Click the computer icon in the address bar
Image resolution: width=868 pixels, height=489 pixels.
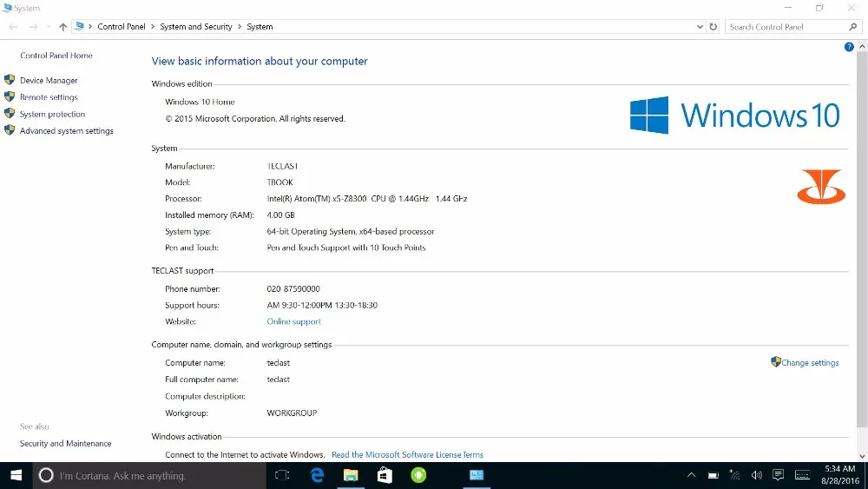tap(80, 26)
